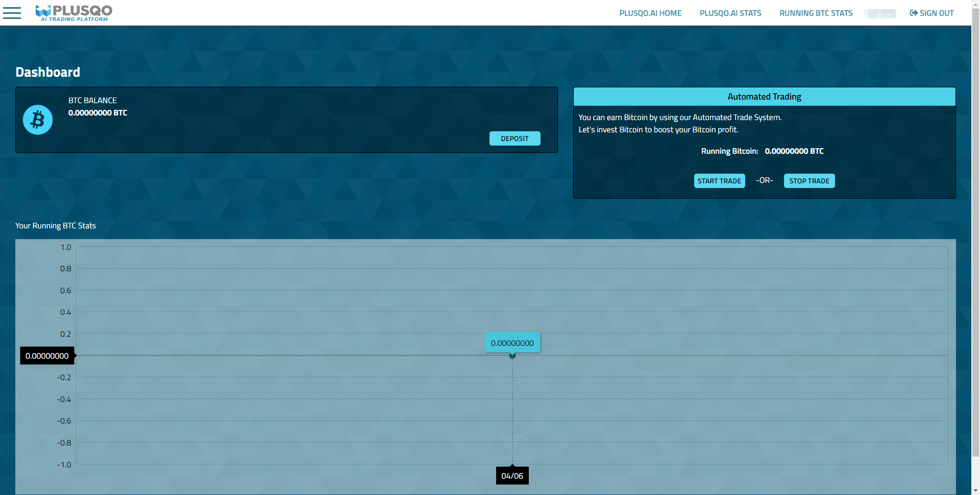Click the black 0.00000000 y-axis label
This screenshot has height=495, width=980.
point(47,356)
